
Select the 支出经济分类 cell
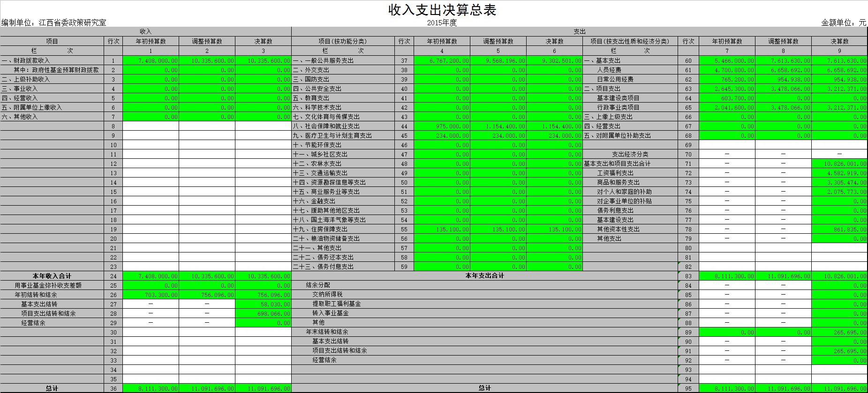pos(630,154)
